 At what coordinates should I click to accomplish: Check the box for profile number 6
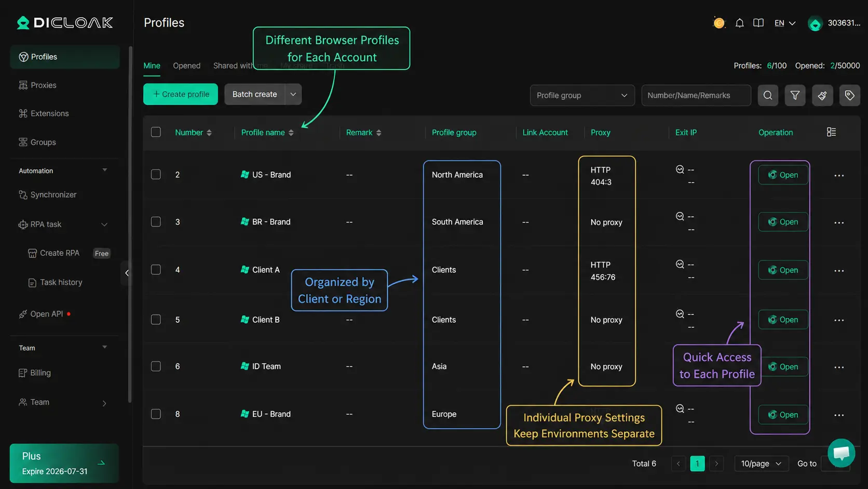156,366
